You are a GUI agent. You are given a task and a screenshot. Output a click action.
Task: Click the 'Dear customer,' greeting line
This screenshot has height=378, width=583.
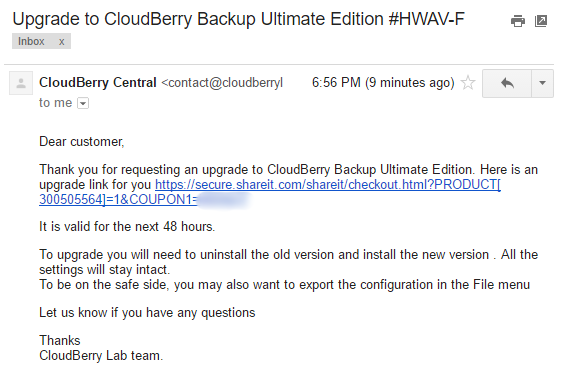coord(81,142)
